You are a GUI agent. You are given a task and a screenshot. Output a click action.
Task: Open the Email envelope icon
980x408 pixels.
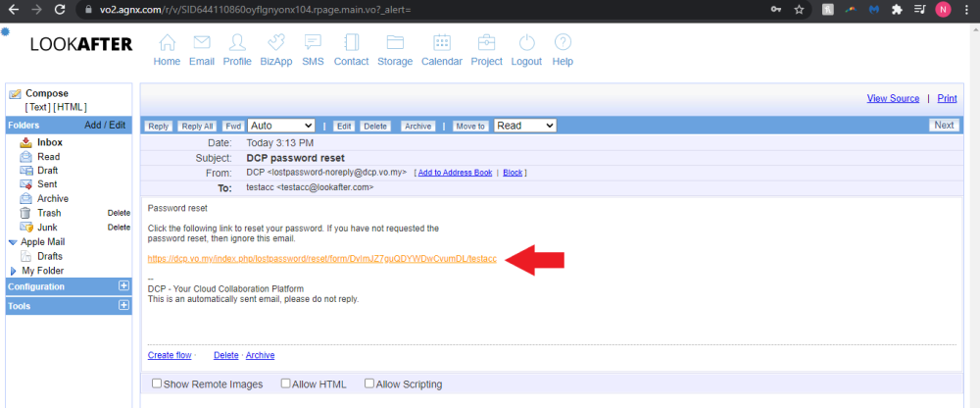coord(202,43)
